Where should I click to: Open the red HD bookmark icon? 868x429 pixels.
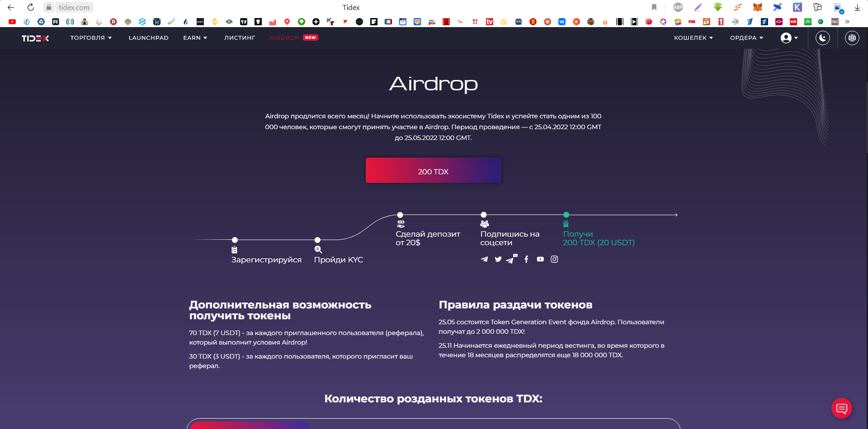point(793,22)
